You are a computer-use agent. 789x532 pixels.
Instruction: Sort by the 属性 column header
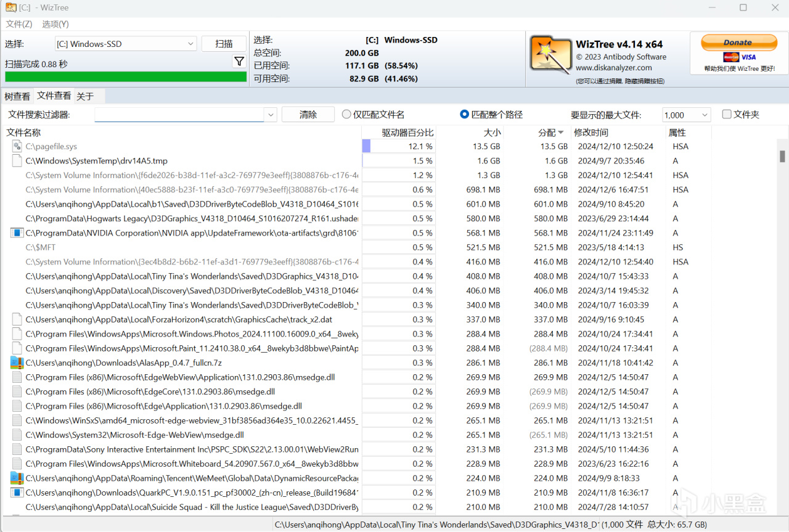(677, 133)
